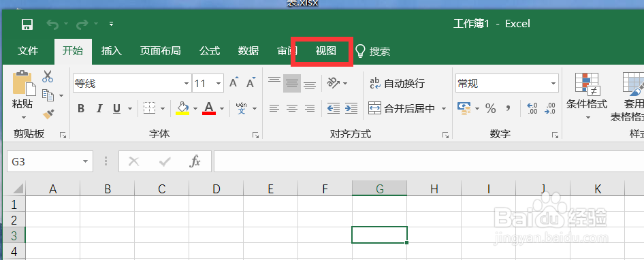
Task: Open the 对齐方式 dialog launcher
Action: tap(445, 135)
